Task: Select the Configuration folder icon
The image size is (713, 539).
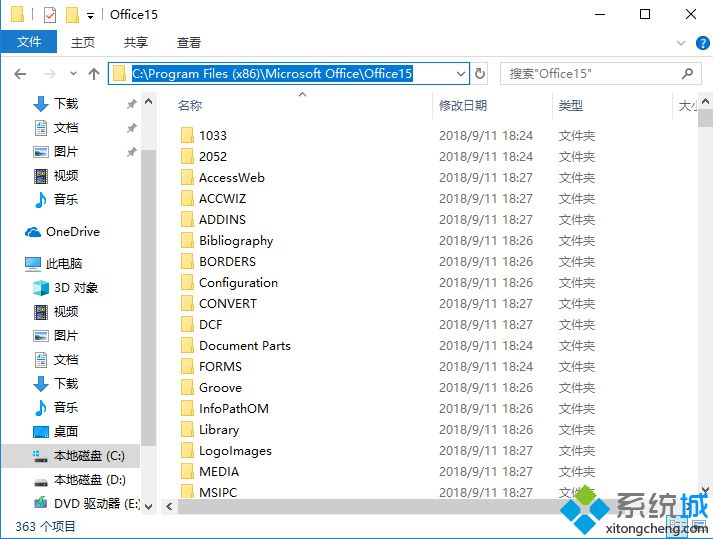Action: coord(187,282)
